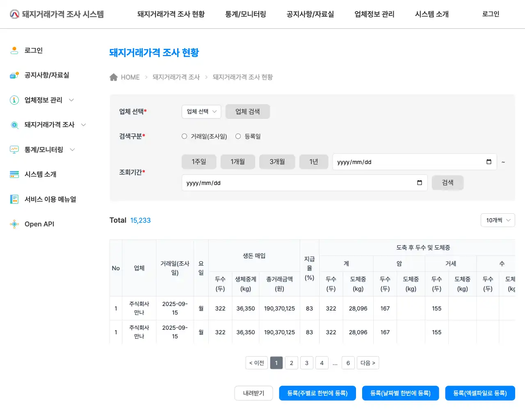
Task: Select the 거래일(조사일) radio button
Action: coord(184,136)
